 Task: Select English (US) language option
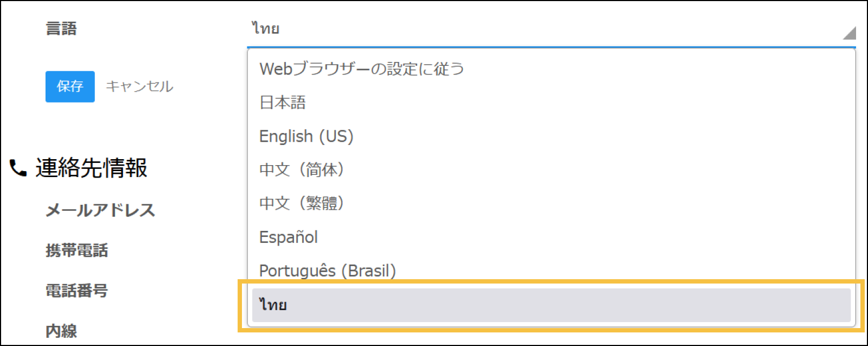(x=307, y=136)
